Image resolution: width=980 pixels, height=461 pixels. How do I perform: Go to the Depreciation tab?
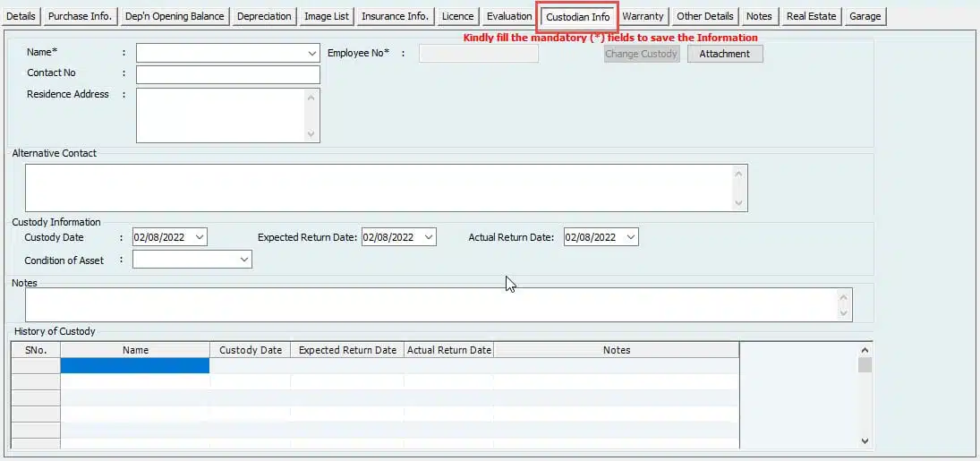click(264, 16)
